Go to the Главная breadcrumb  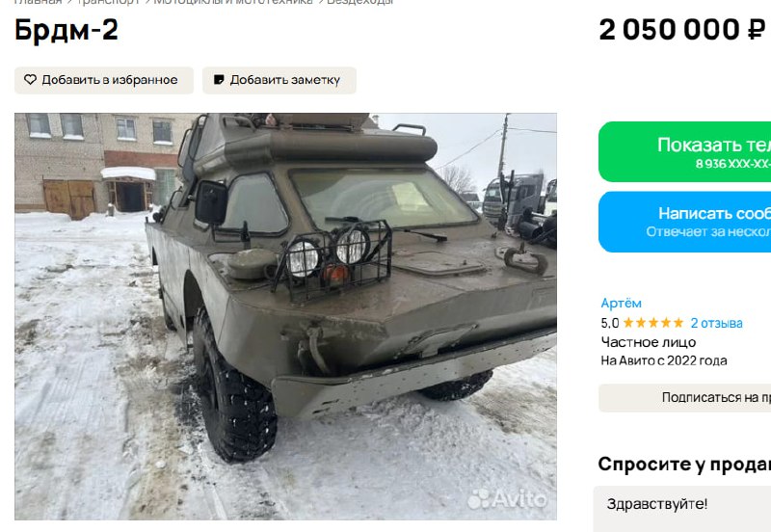click(x=39, y=2)
